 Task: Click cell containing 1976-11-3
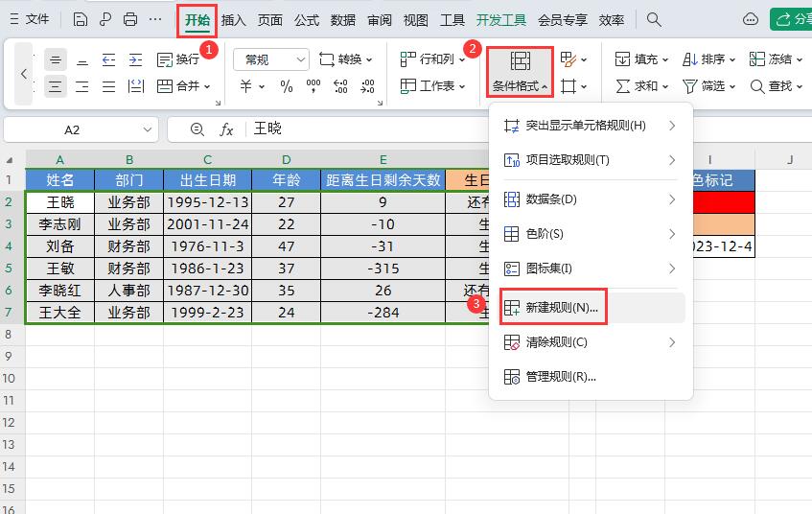coord(207,246)
